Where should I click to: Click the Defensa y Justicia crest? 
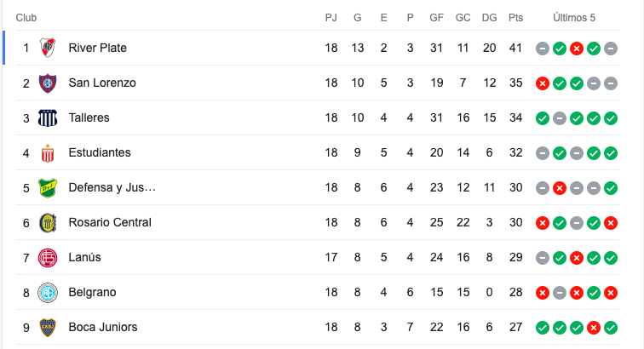(x=48, y=188)
